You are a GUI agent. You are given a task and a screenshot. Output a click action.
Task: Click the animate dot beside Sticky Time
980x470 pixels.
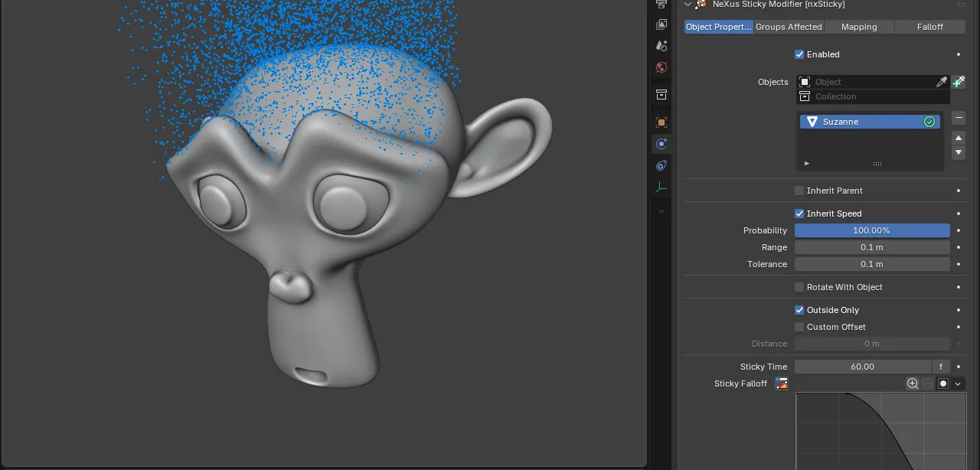[x=959, y=367]
